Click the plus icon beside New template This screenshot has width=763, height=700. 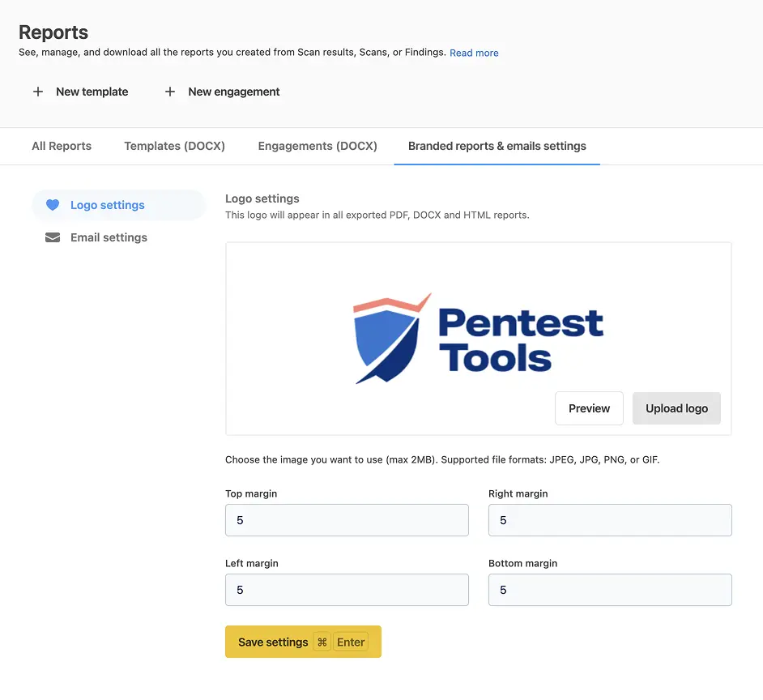pos(38,92)
